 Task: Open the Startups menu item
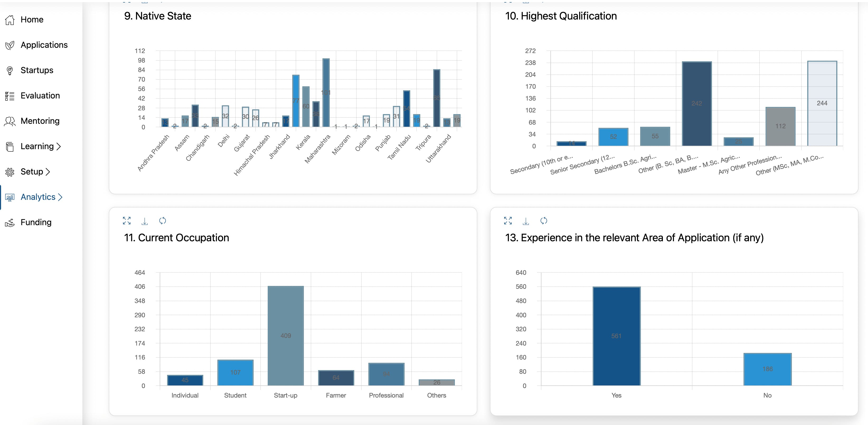(37, 70)
